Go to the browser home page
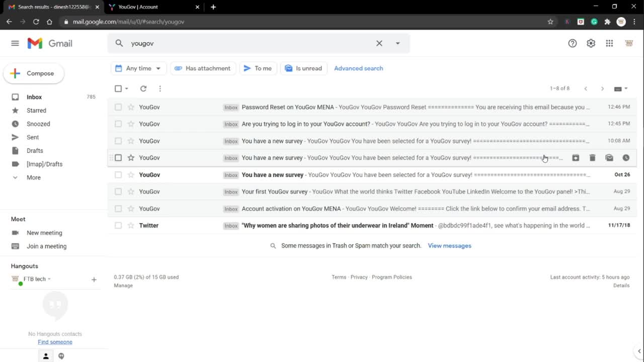644x362 pixels. [49, 22]
